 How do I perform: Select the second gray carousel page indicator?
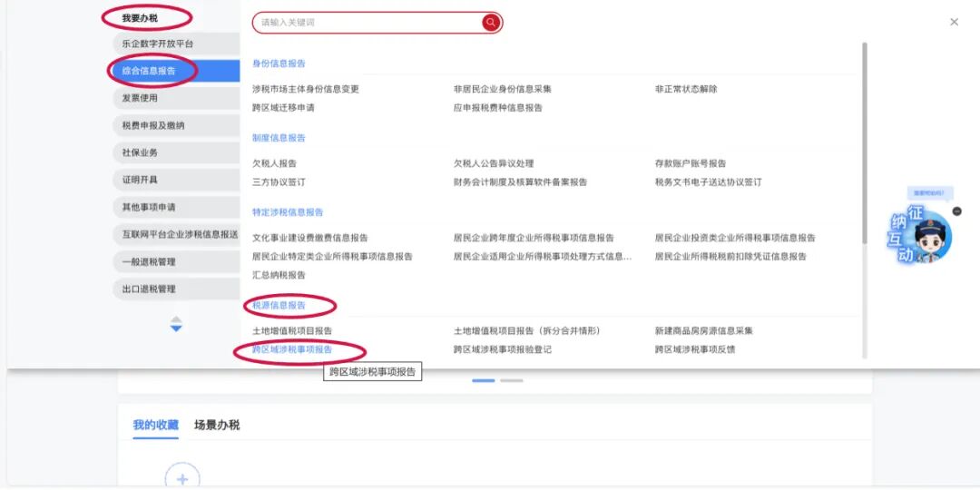click(x=511, y=380)
